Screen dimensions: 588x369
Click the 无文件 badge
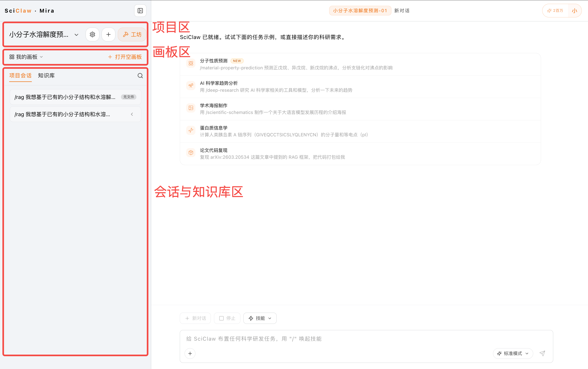(129, 97)
